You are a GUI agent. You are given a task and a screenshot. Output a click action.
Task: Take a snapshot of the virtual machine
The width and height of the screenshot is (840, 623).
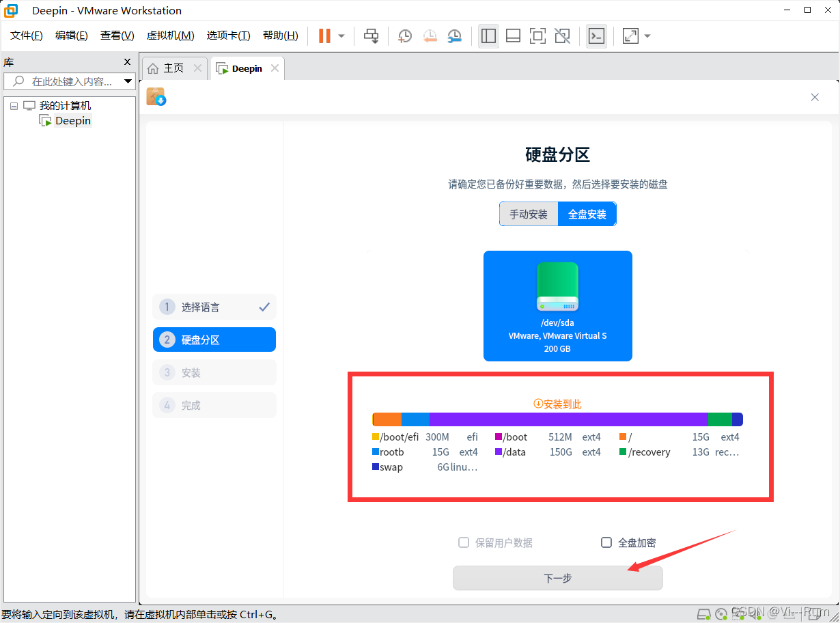tap(405, 36)
